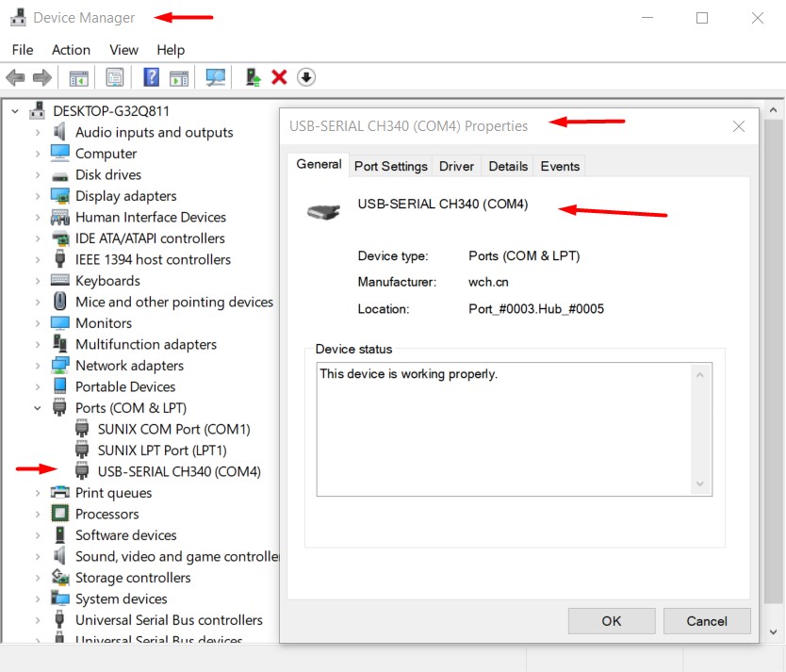Click the Device status text box
This screenshot has height=672, width=786.
[514, 430]
